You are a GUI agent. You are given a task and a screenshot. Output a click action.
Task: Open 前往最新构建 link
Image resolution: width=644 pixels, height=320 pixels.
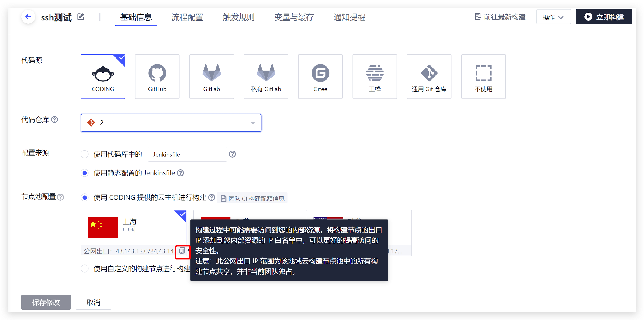pos(500,17)
